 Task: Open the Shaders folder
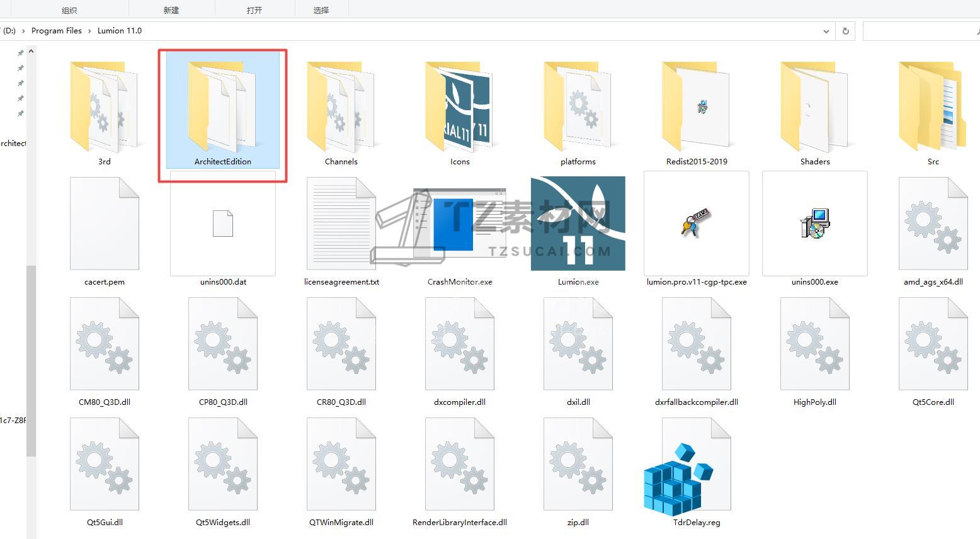814,106
